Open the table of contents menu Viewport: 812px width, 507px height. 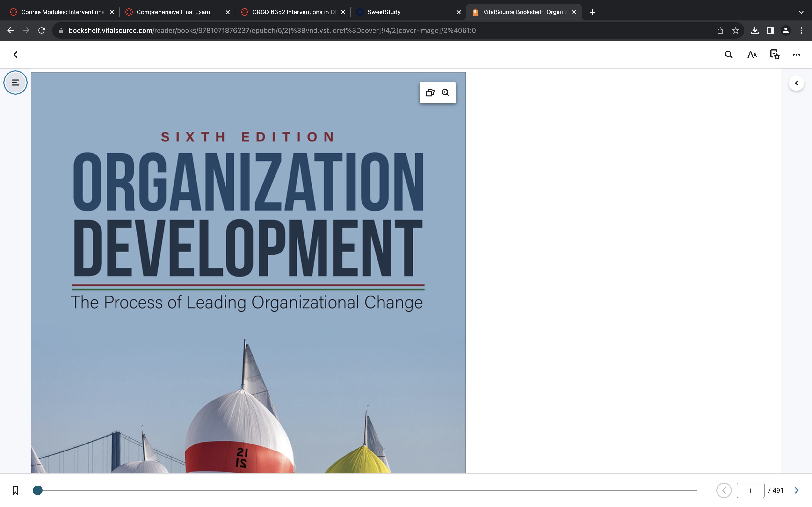coord(15,83)
